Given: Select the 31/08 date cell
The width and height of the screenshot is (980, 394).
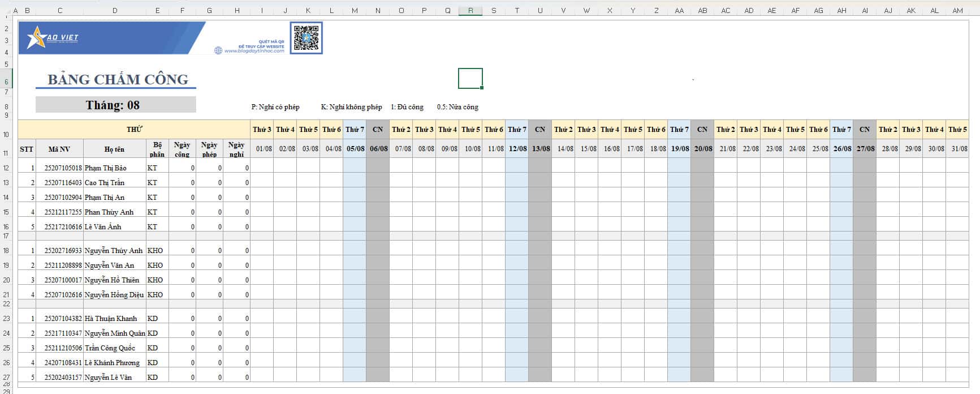Looking at the screenshot, I should pos(958,149).
